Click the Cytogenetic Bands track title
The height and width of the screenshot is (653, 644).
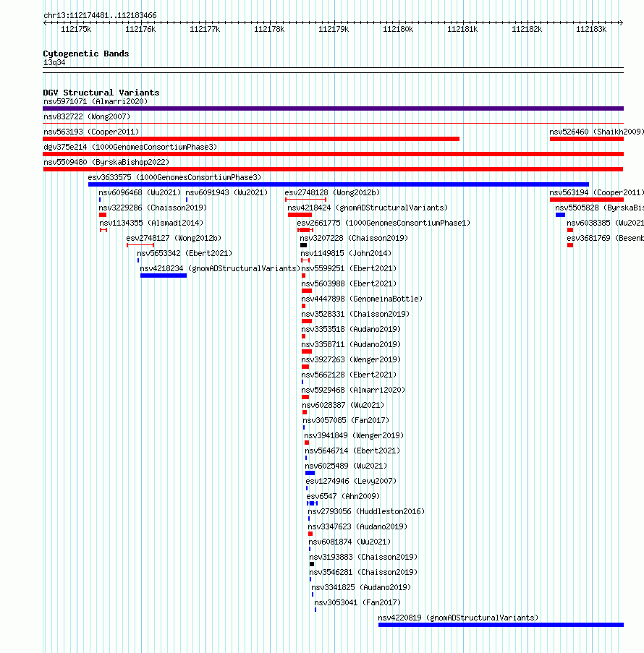[86, 54]
